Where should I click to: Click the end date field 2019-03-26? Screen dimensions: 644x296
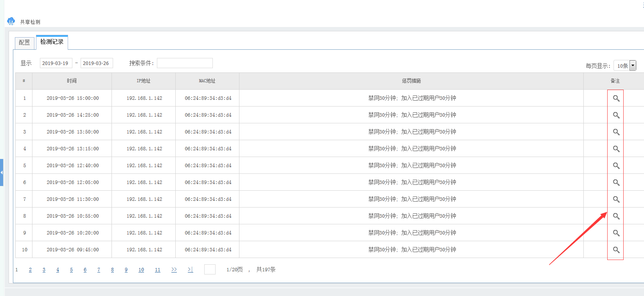96,63
